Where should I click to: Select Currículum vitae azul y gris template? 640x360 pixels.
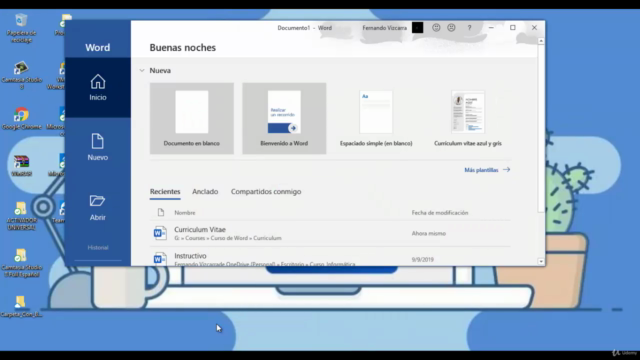(x=468, y=118)
